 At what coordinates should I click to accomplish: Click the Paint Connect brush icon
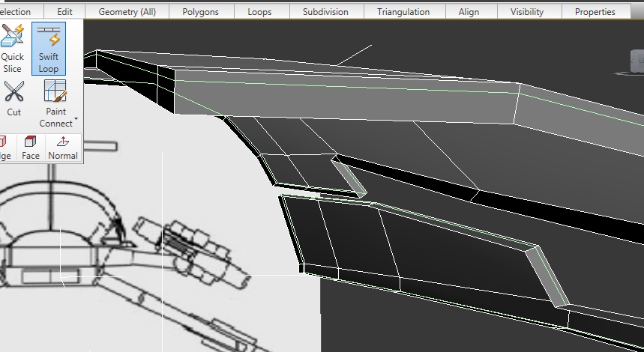click(x=55, y=92)
